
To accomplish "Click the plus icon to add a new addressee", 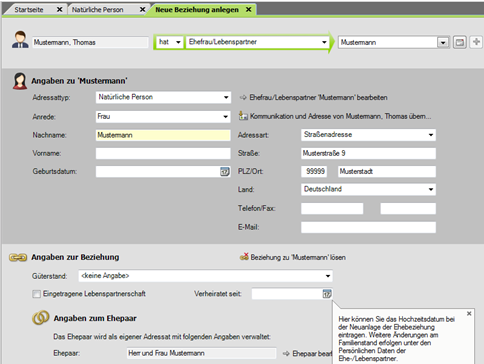I will 476,42.
